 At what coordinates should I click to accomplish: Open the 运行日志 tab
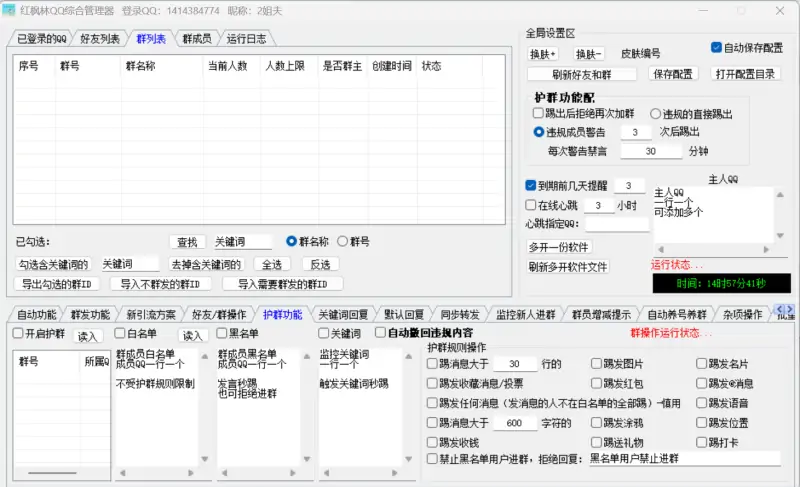click(x=246, y=39)
